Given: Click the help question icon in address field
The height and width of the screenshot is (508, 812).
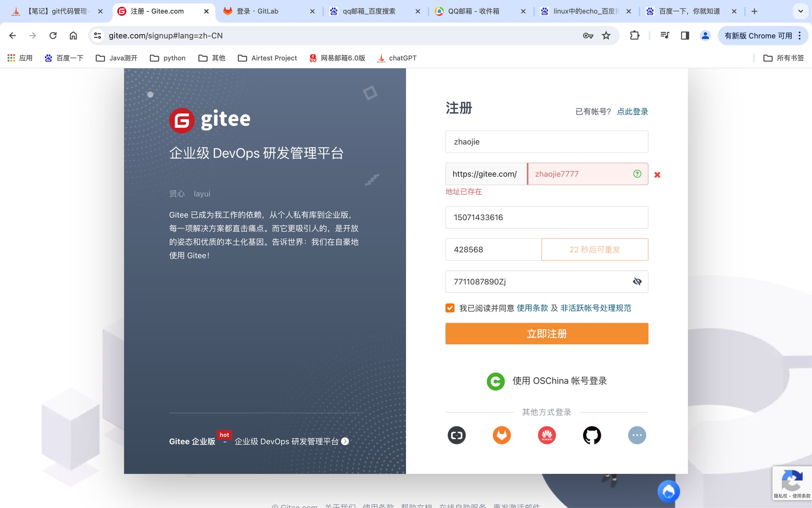Looking at the screenshot, I should [637, 174].
